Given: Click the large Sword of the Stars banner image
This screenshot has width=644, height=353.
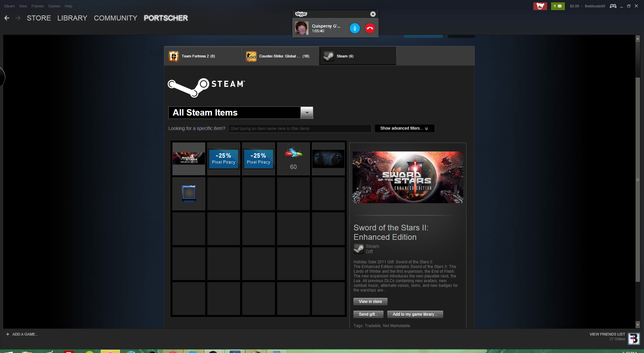Looking at the screenshot, I should click(408, 177).
